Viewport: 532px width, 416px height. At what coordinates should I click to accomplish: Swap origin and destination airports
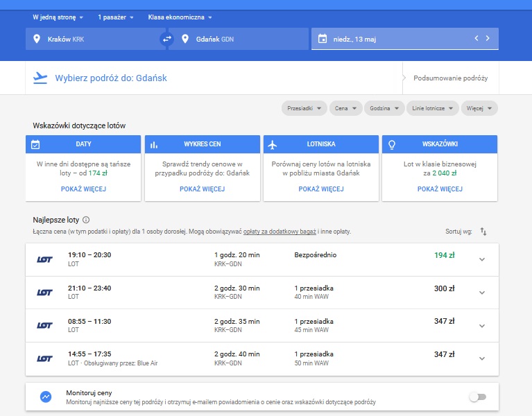166,39
